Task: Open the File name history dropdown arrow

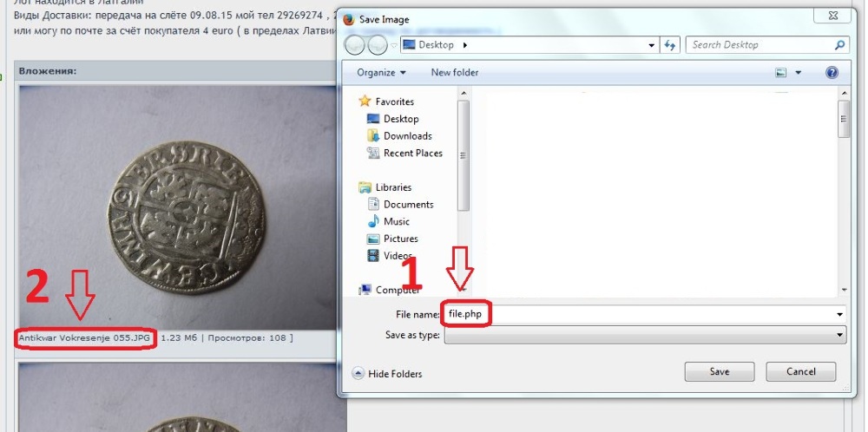Action: tap(840, 315)
